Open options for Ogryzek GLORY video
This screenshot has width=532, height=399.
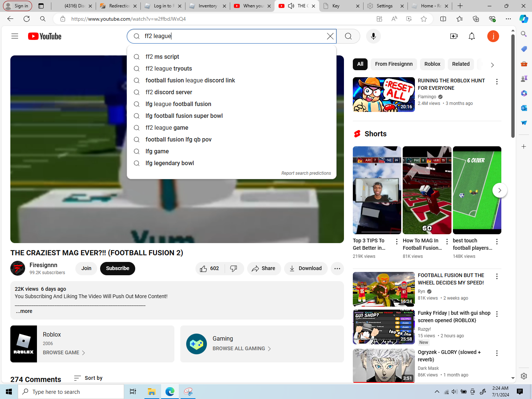click(x=497, y=353)
